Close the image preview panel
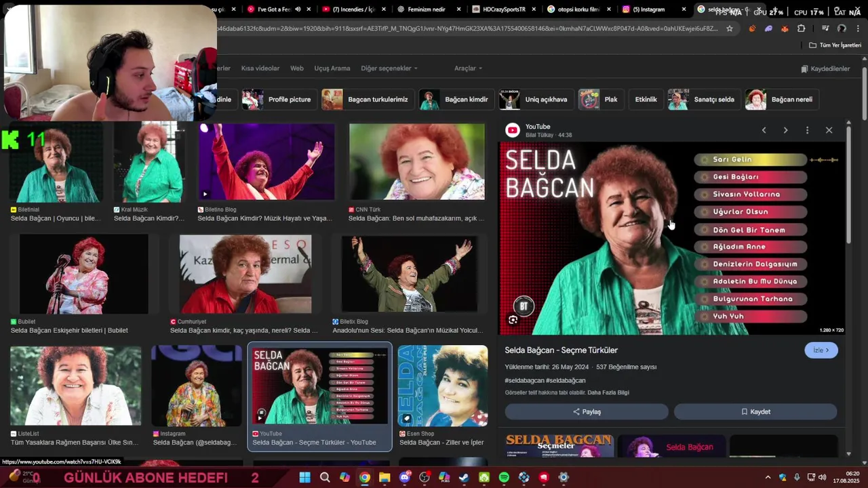Viewport: 868px width, 488px height. click(x=829, y=130)
